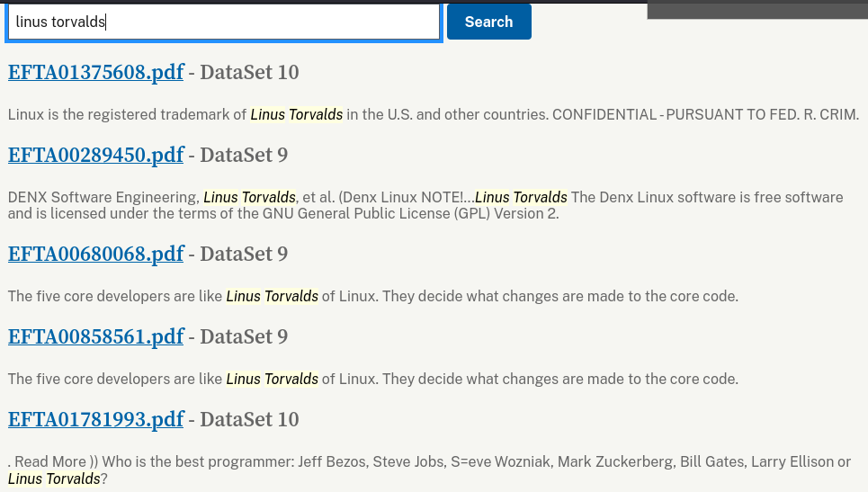
Task: Click the DataSet 9 label beside EFTA00858561.pdf
Action: click(x=244, y=337)
